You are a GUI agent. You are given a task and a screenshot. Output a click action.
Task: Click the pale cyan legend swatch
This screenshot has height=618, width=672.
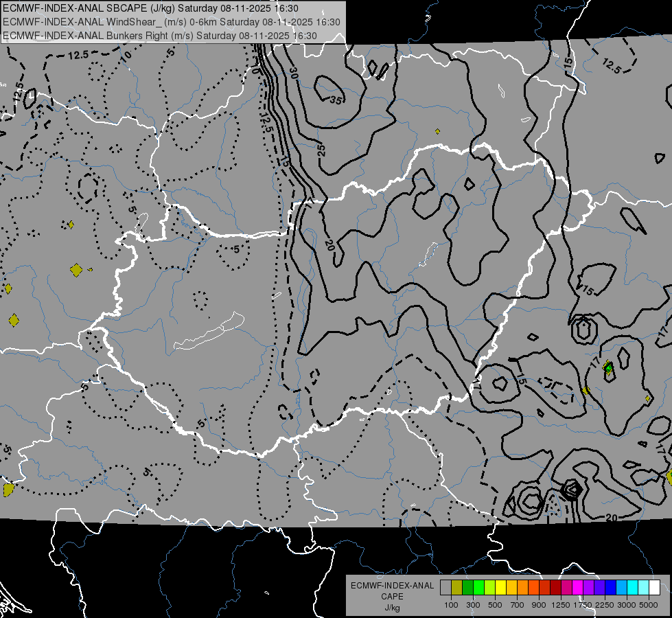pos(644,587)
